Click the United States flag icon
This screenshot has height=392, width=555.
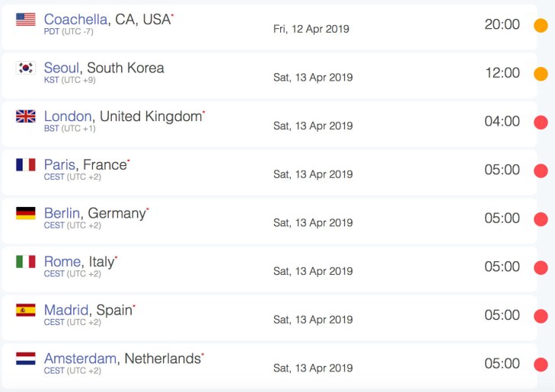[26, 20]
